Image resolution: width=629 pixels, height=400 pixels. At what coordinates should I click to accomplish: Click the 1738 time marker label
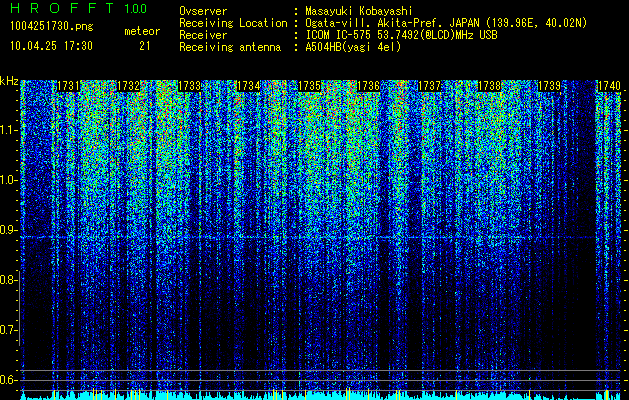[490, 86]
